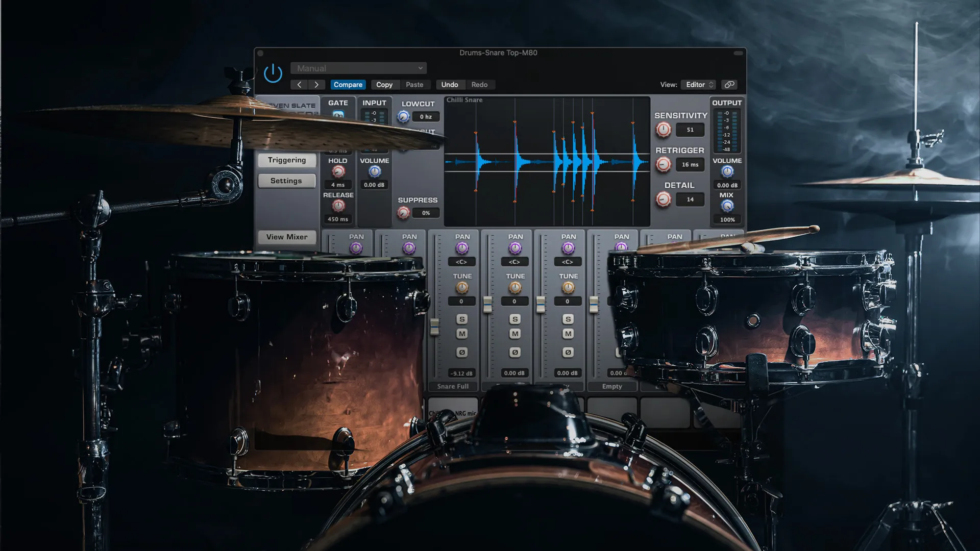Viewport: 980px width, 551px height.
Task: Click the sensitivity value 51
Action: (690, 130)
